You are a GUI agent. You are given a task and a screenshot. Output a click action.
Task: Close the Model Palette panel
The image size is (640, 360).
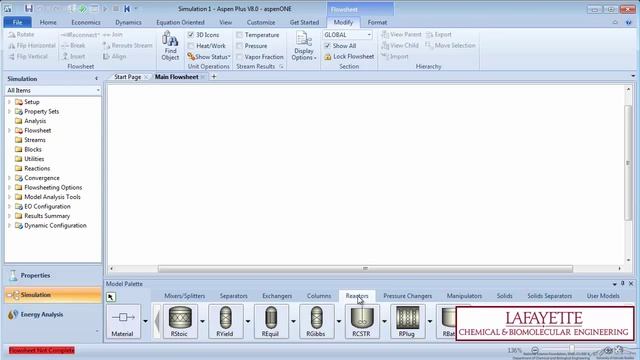coord(631,283)
